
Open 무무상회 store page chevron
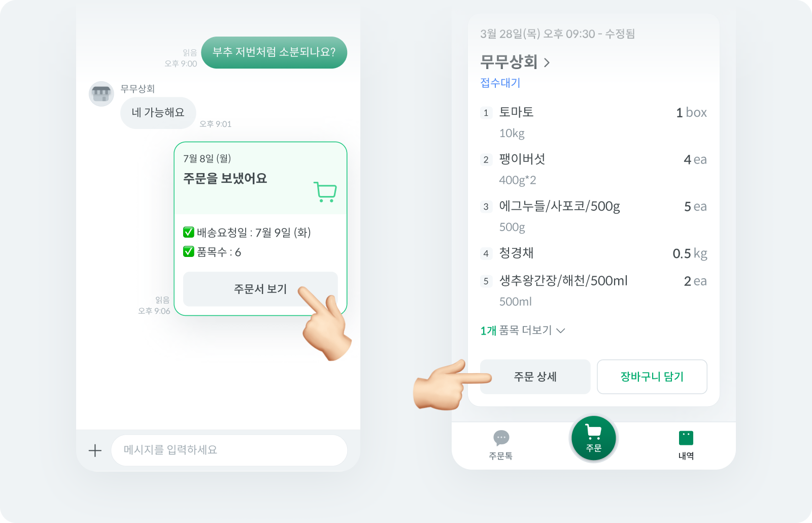tap(547, 62)
